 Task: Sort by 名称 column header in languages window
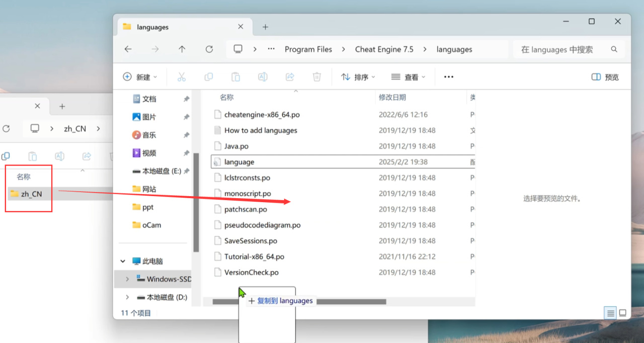tap(226, 98)
